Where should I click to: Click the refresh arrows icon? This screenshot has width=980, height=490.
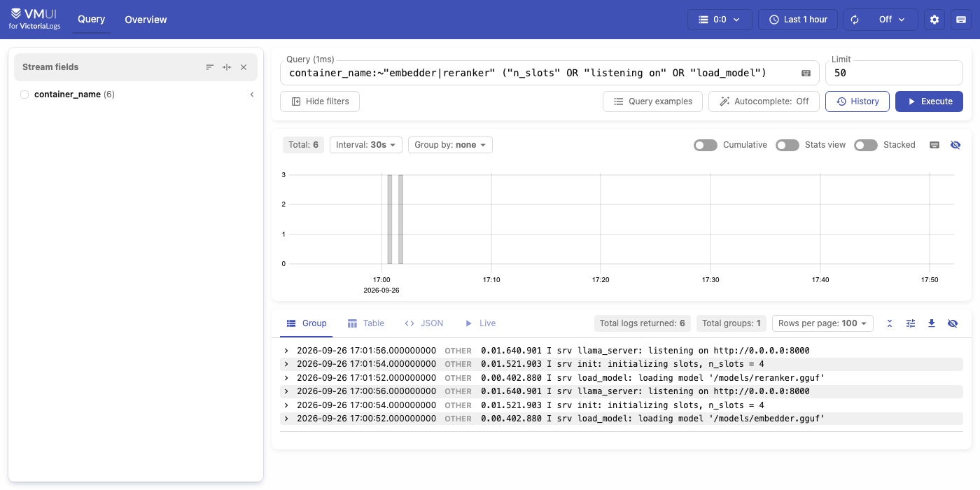point(855,20)
